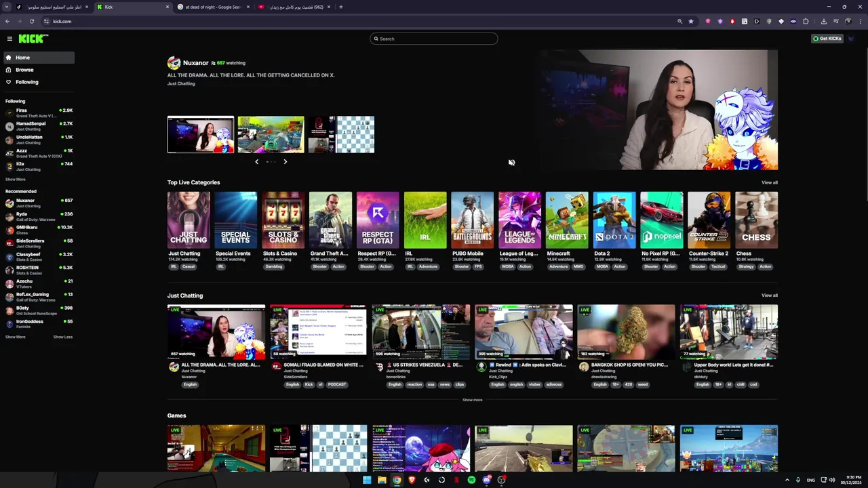Open Spotify from the taskbar
Viewport: 868px width, 488px height.
[x=471, y=480]
